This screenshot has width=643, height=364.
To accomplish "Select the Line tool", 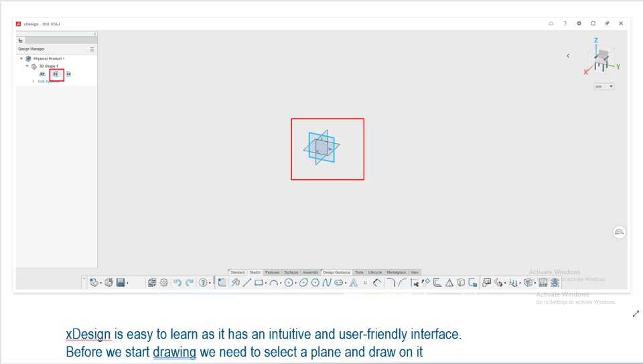I will [x=247, y=282].
